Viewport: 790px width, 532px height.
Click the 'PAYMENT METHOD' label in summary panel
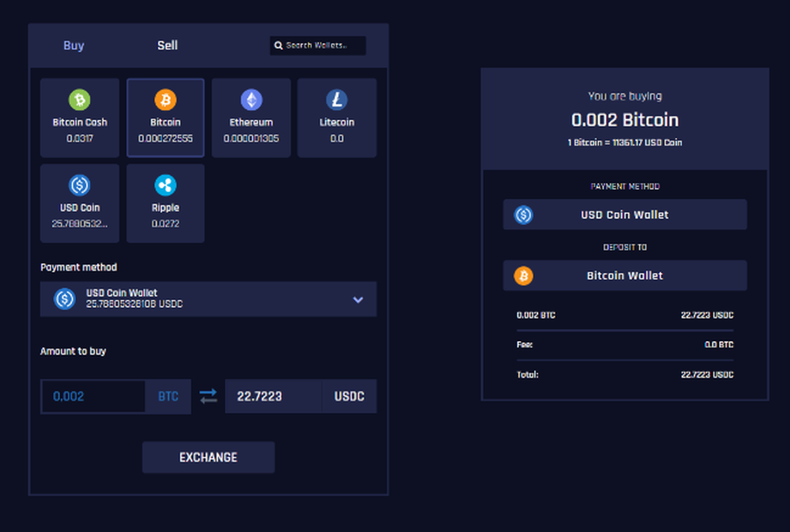[625, 186]
